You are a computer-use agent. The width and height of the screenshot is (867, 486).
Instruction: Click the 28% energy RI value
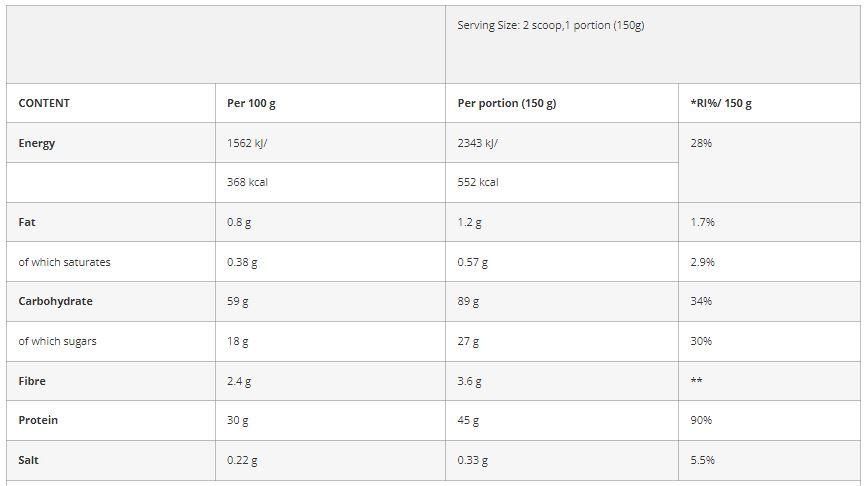point(701,143)
